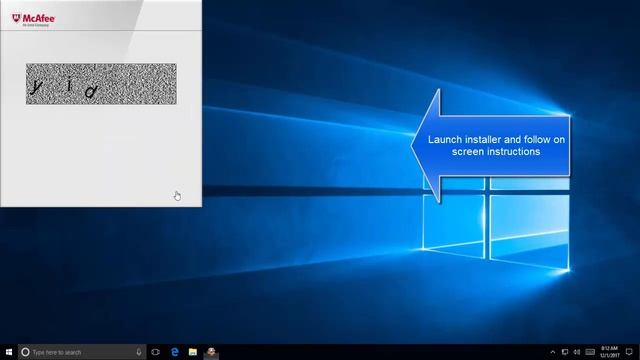Open the volume control tray icon
This screenshot has height=360, width=640.
[577, 352]
